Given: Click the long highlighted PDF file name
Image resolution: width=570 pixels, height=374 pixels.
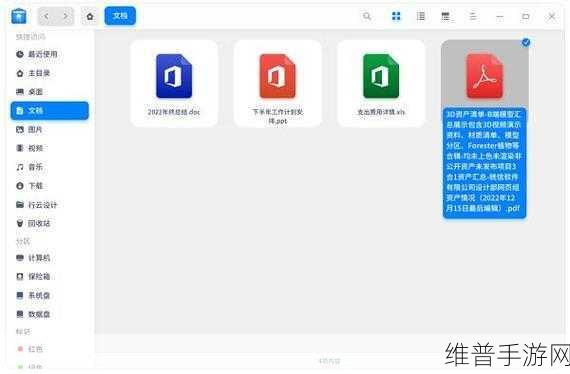Looking at the screenshot, I should (484, 162).
